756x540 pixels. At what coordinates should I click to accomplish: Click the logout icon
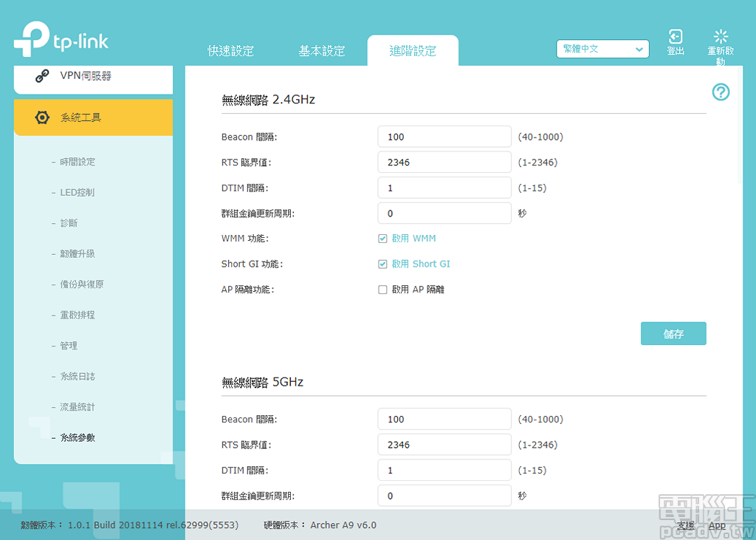(675, 37)
